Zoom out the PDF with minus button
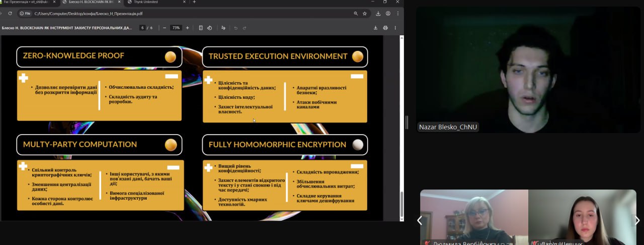644x245 pixels. [x=165, y=28]
